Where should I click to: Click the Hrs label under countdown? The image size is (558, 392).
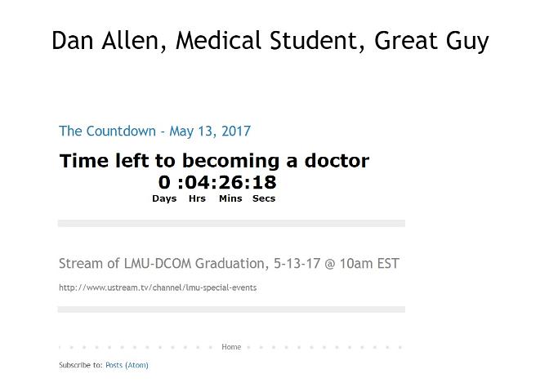197,198
